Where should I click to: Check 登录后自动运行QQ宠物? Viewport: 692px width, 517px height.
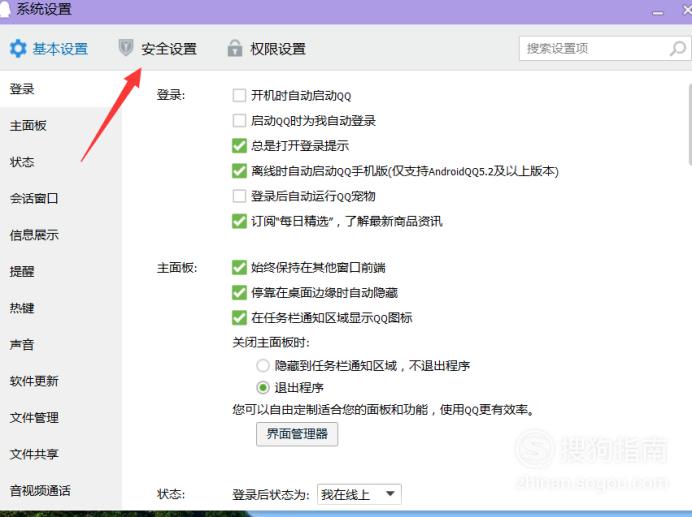[x=239, y=196]
